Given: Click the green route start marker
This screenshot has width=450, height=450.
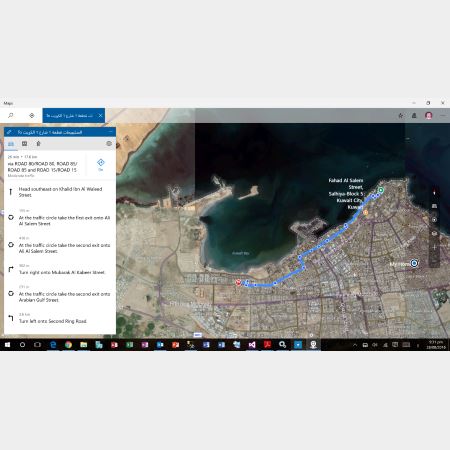Looking at the screenshot, I should 381,190.
